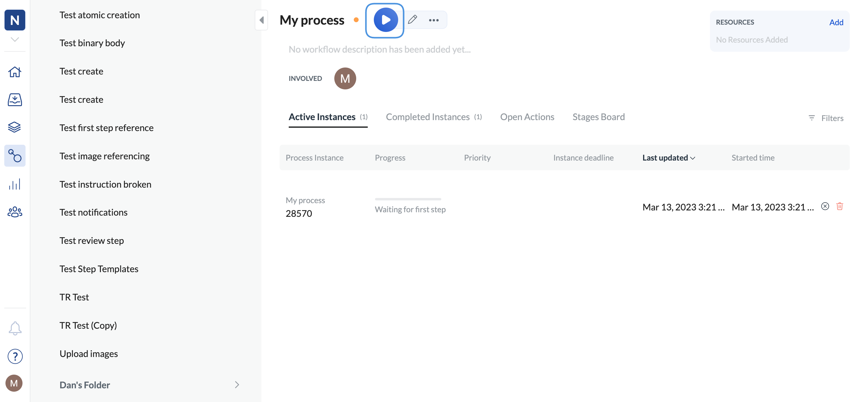Edit My process using the pencil icon
The width and height of the screenshot is (868, 402).
pyautogui.click(x=412, y=19)
